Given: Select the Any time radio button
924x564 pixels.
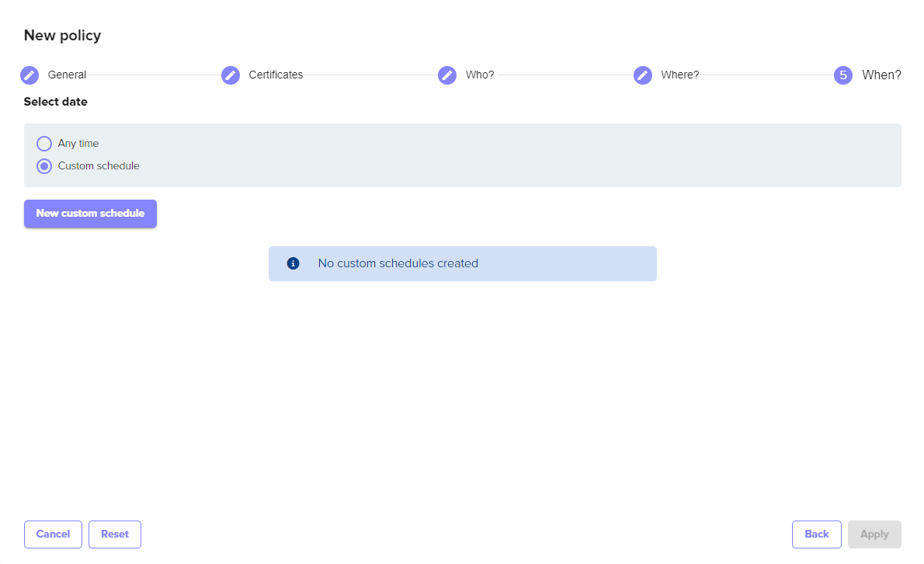Looking at the screenshot, I should [44, 144].
